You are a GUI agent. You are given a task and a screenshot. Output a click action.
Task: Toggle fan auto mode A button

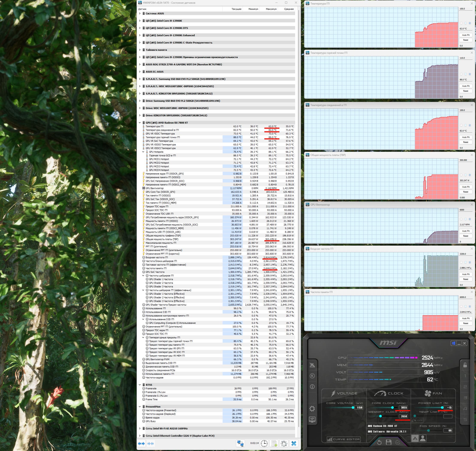pos(415,439)
